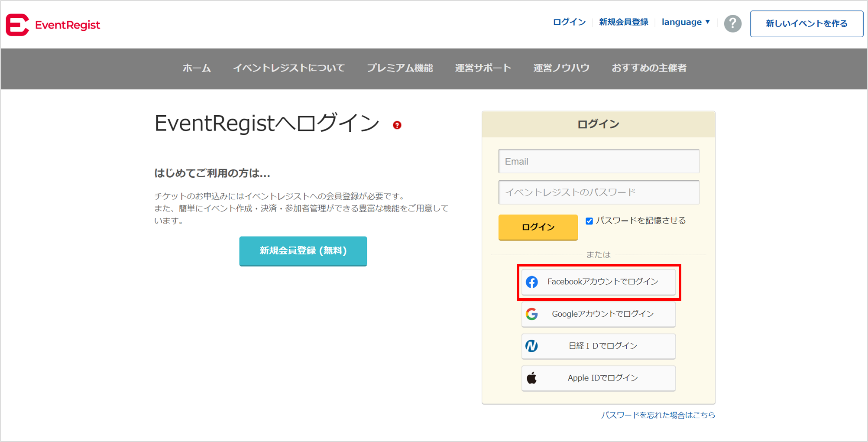Open the language dropdown
Screen dimensions: 868x442
click(x=686, y=22)
